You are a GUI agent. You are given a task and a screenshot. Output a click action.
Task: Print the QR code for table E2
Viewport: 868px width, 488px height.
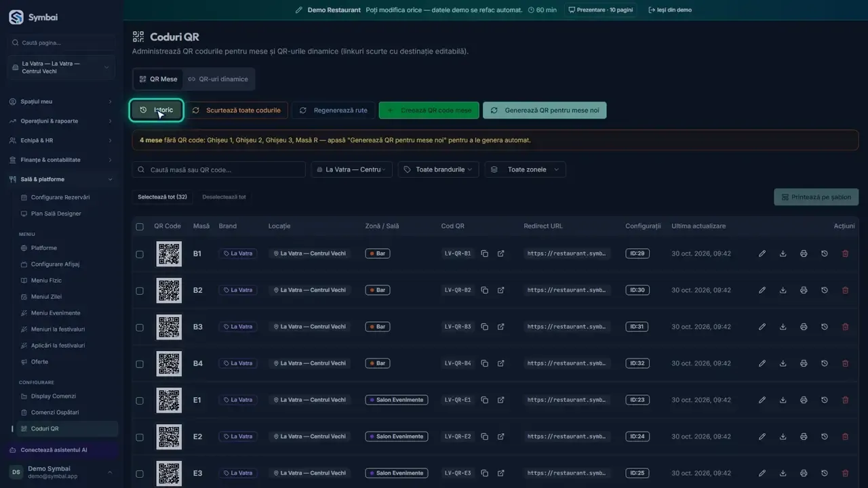[804, 436]
